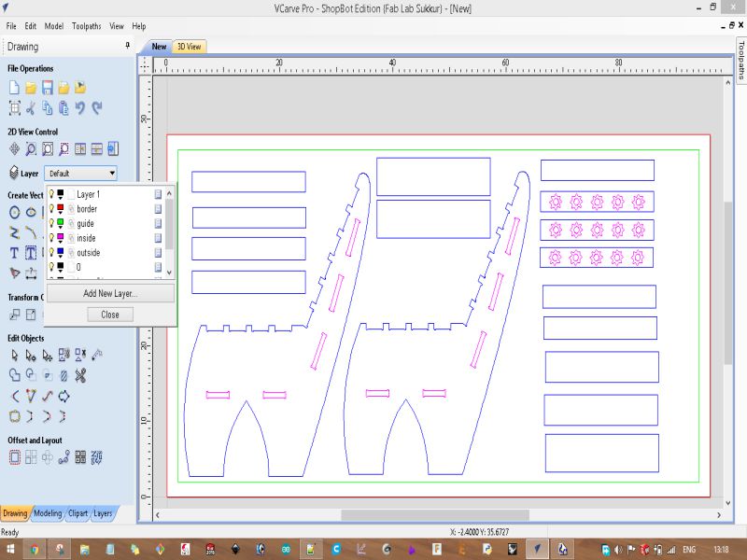Image resolution: width=747 pixels, height=560 pixels.
Task: Expand color picker arrow for Layer 1
Action: [x=62, y=199]
